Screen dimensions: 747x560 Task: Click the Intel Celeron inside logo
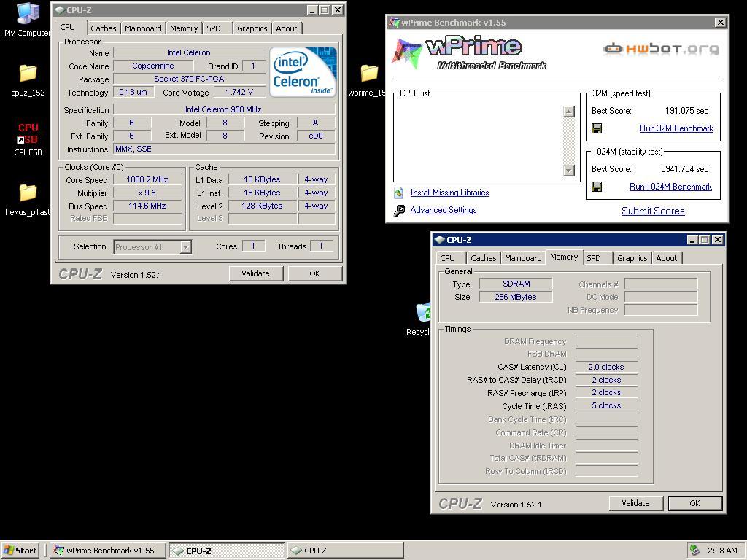click(303, 71)
